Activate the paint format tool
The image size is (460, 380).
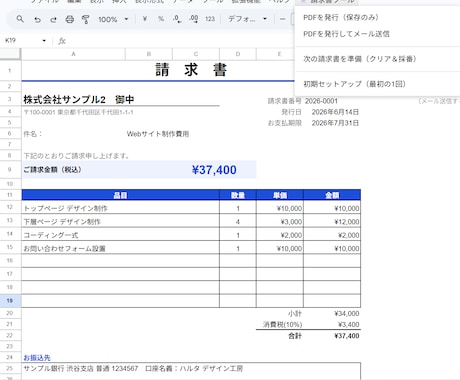coord(86,19)
